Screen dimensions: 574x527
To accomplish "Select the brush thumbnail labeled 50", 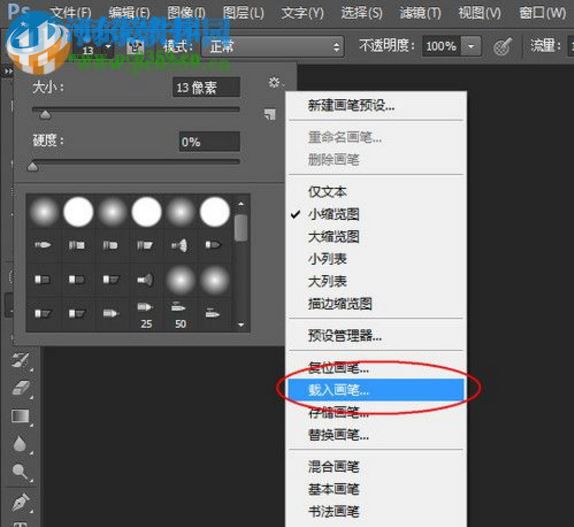I will coord(179,314).
